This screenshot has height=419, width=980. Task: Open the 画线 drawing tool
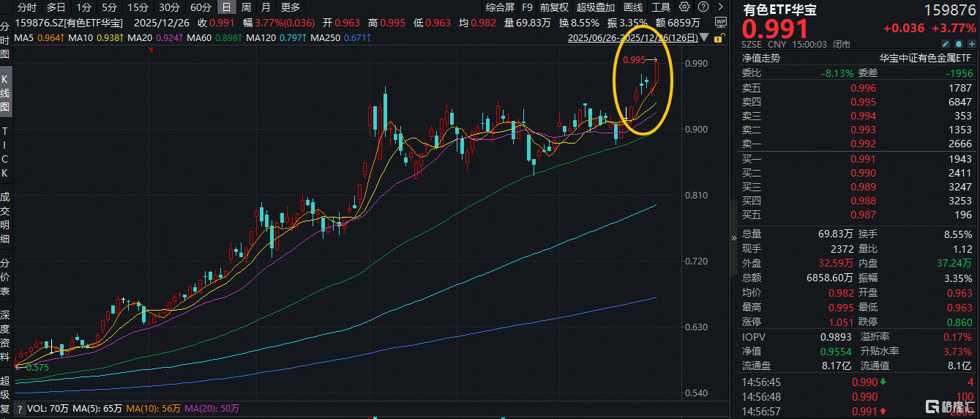point(634,7)
